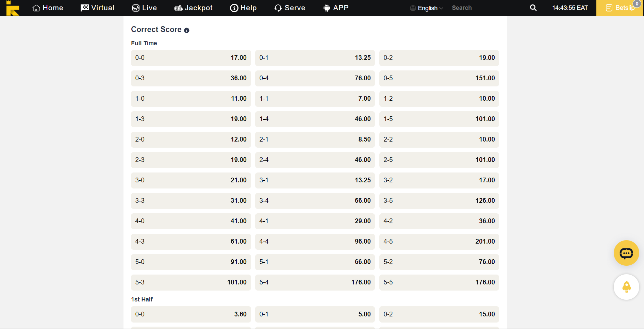Select score 1-5 at 101.00
The width and height of the screenshot is (644, 329).
439,119
